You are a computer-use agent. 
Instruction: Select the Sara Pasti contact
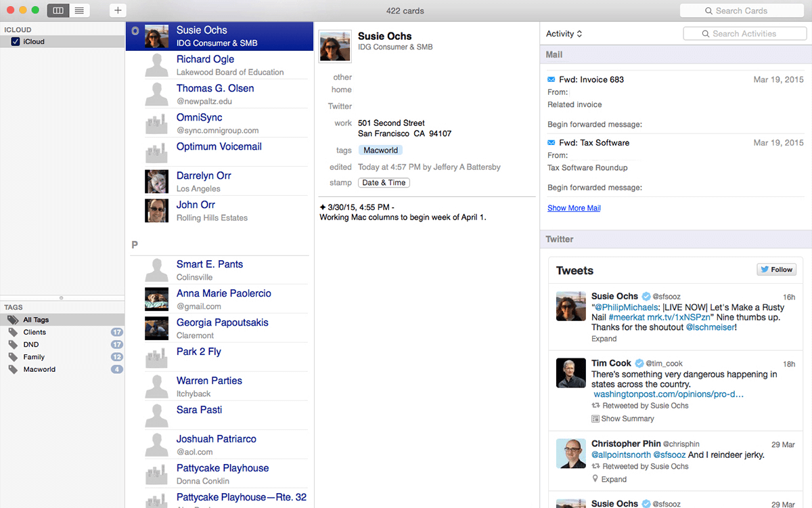click(x=219, y=416)
